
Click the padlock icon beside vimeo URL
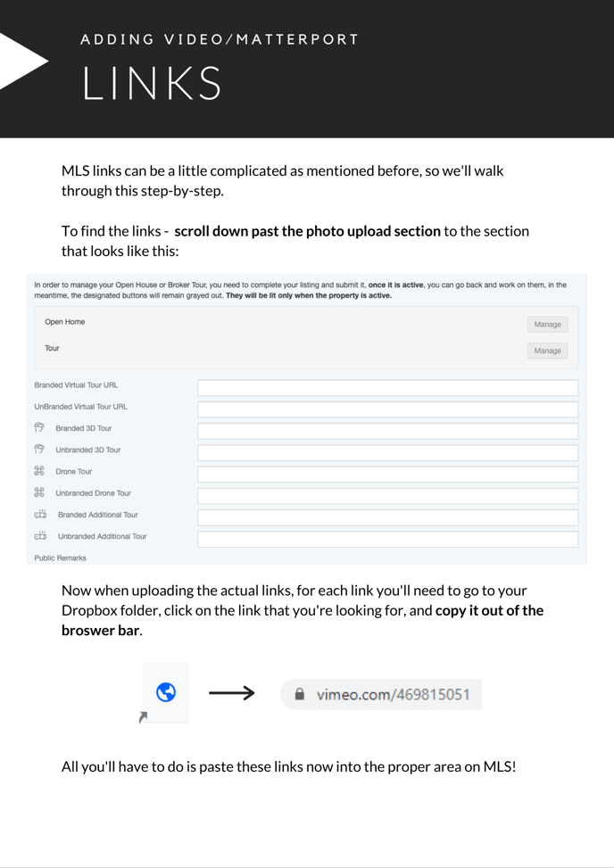300,694
